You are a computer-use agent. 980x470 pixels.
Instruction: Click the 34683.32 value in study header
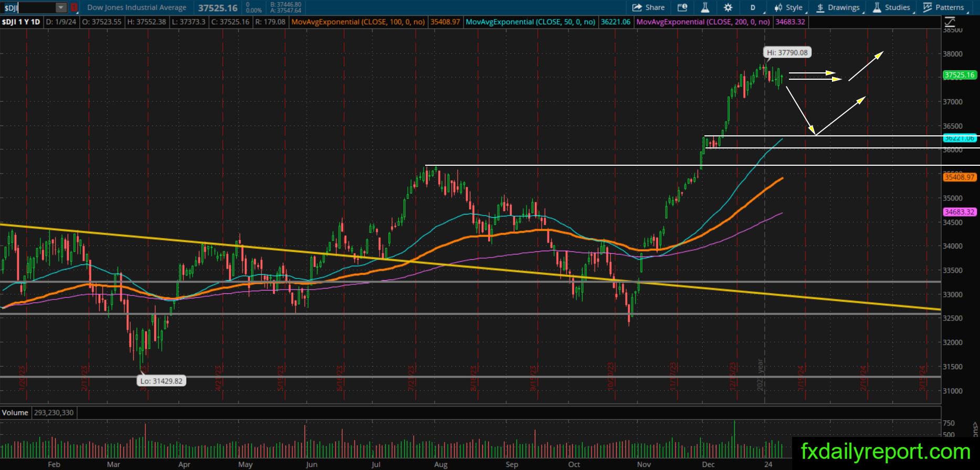[790, 22]
